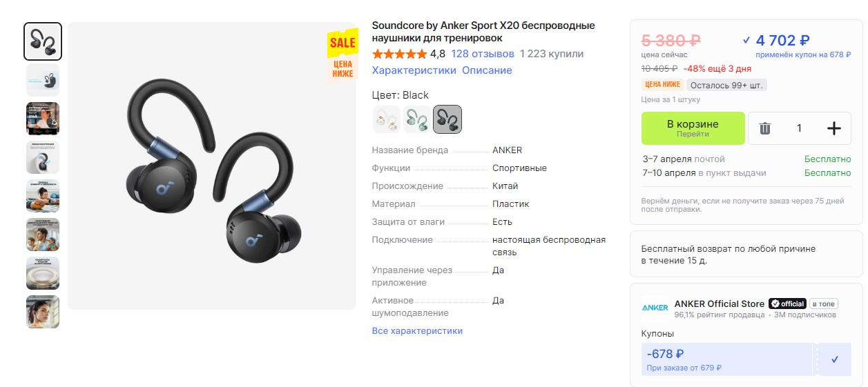Choose the green color variant swatch

click(416, 119)
